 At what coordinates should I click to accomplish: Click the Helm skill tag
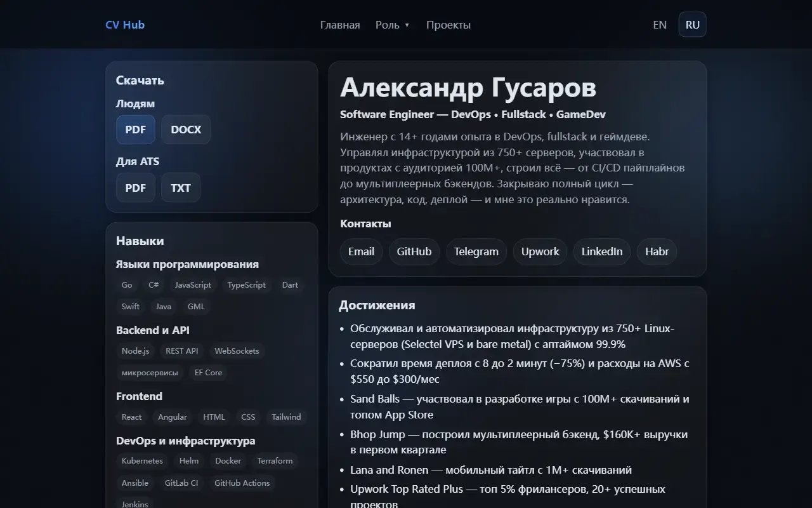[x=189, y=461]
